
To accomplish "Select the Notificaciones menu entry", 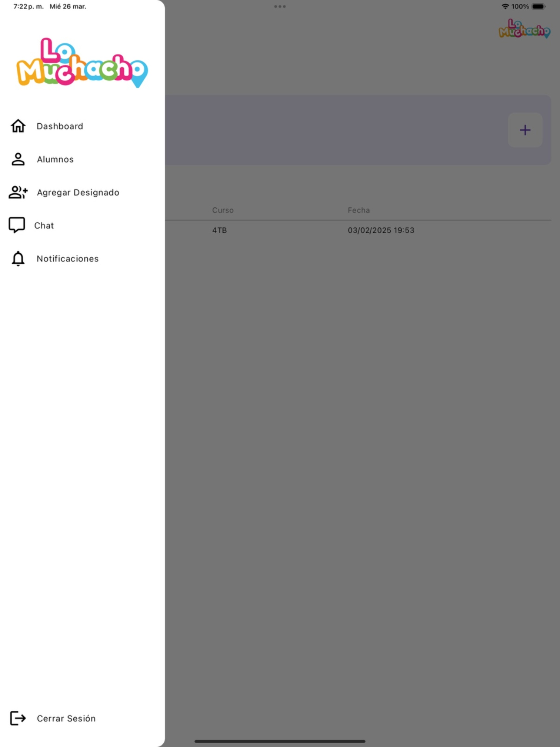I will (68, 259).
